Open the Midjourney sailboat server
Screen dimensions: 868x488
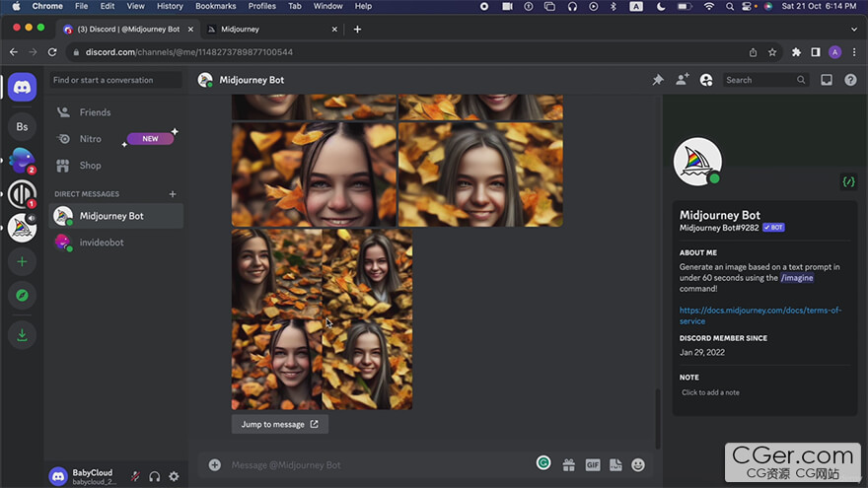click(x=22, y=228)
